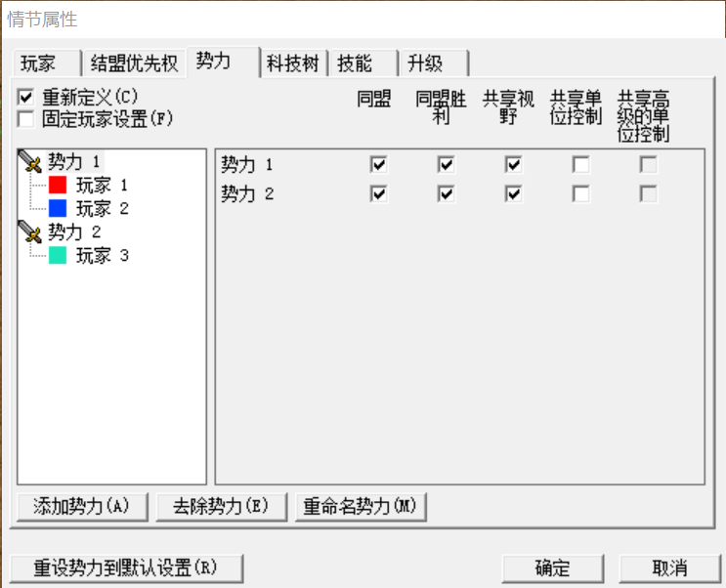This screenshot has width=726, height=588.
Task: Select 玩家 3 in the force tree
Action: (x=103, y=256)
